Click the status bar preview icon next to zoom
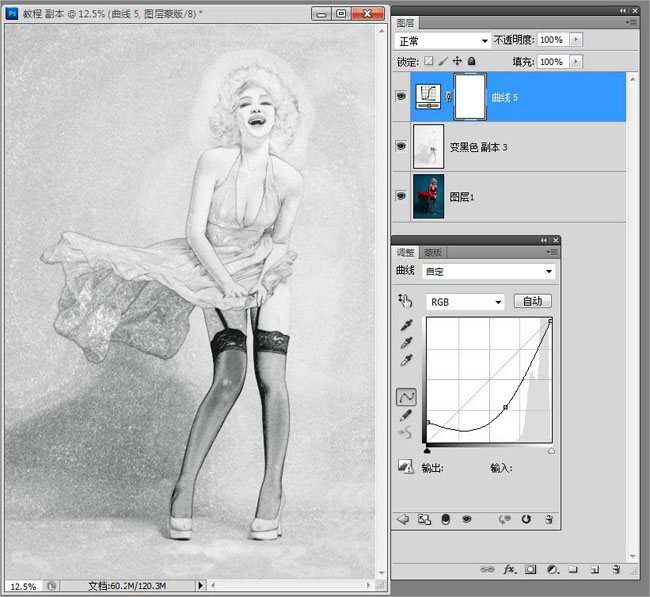650x597 pixels. (x=51, y=586)
